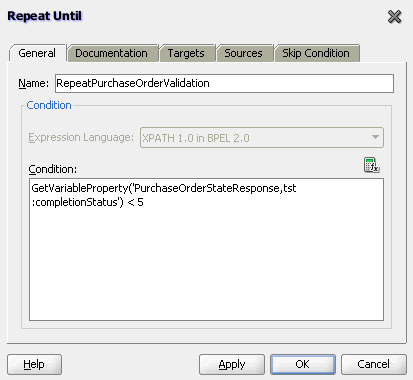Image resolution: width=413 pixels, height=380 pixels.
Task: Open the Targets tab
Action: (187, 53)
